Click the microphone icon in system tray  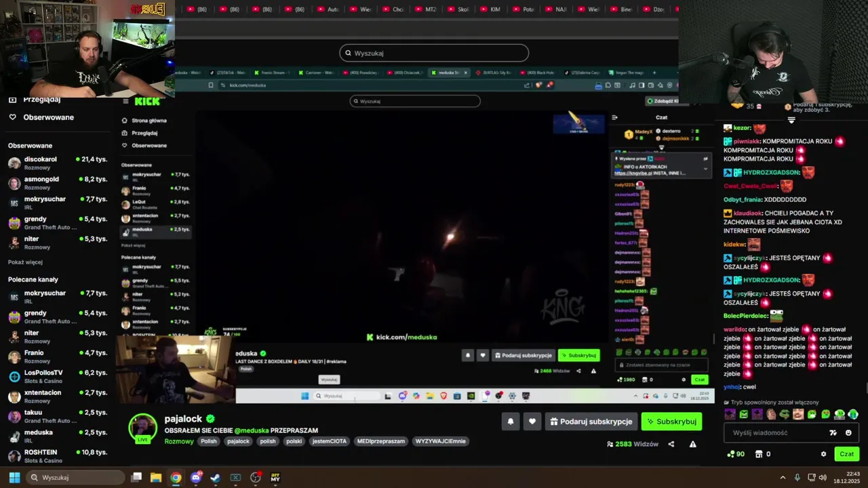coord(797,477)
